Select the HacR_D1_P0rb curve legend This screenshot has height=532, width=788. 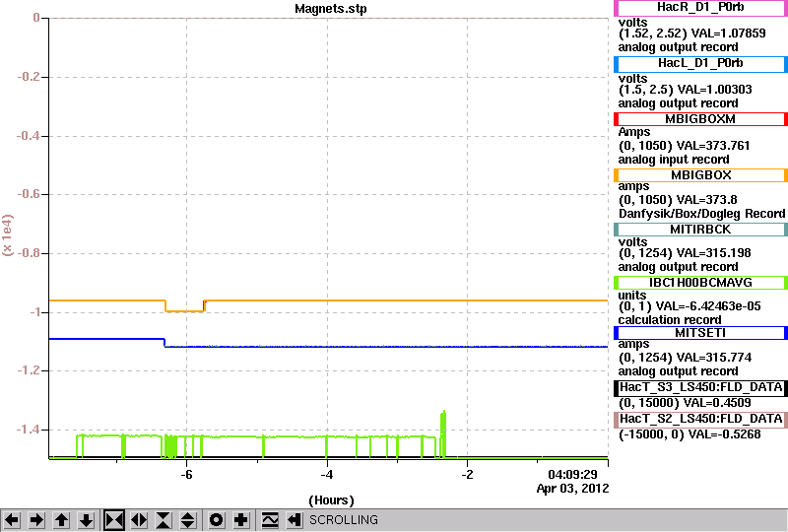700,8
